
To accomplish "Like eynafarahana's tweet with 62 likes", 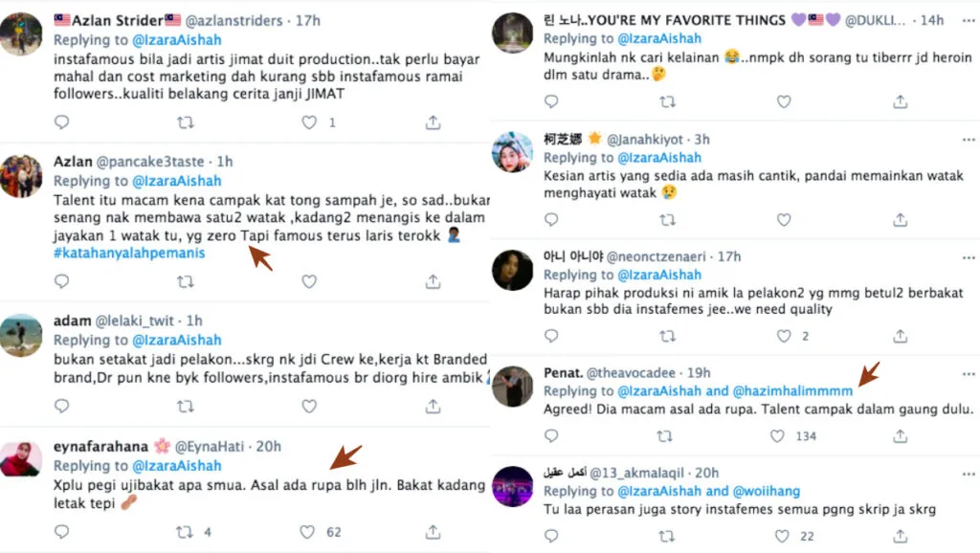I will click(x=309, y=532).
